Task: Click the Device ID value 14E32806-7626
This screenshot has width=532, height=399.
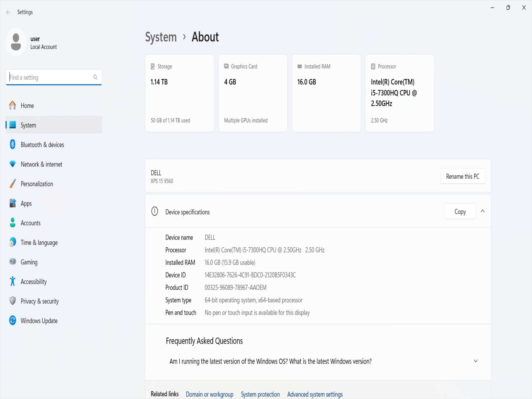Action: point(250,275)
